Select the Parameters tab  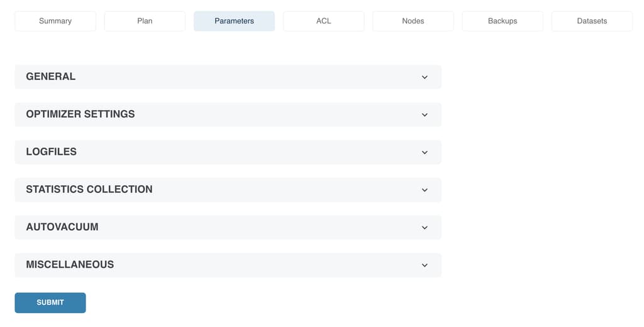234,21
